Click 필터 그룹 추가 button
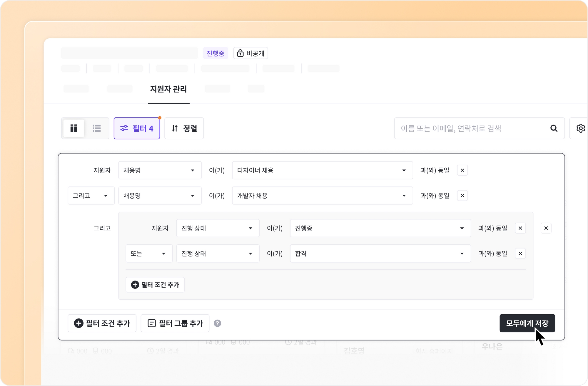Image resolution: width=588 pixels, height=386 pixels. pyautogui.click(x=175, y=323)
